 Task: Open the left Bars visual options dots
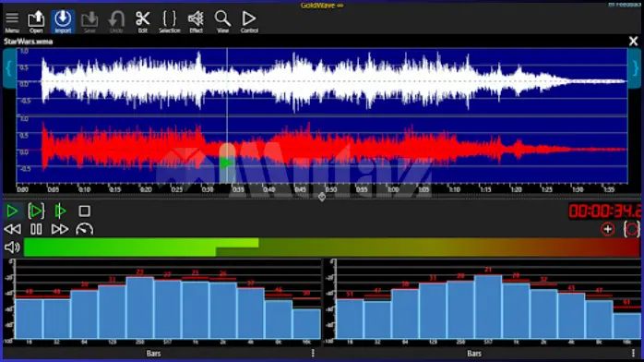[313, 353]
